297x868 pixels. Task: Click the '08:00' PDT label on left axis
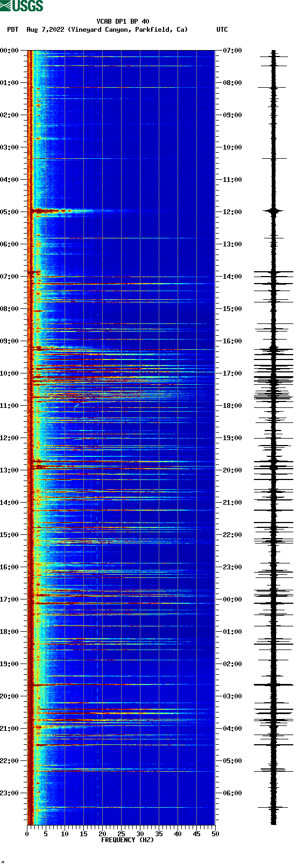tap(9, 309)
